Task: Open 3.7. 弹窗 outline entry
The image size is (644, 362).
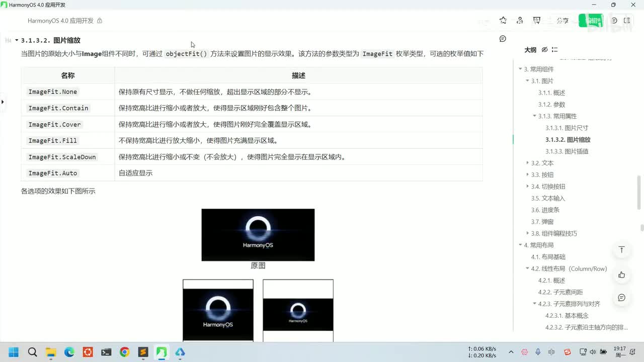Action: 542,222
